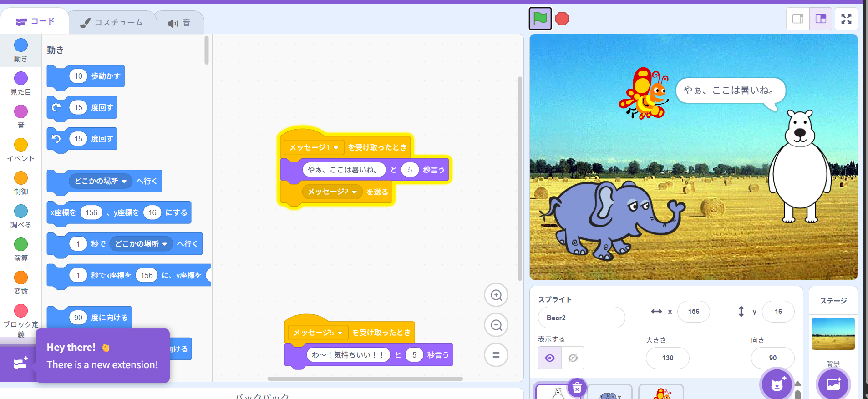Open the メッセージ1 dropdown in hat block

(336, 147)
